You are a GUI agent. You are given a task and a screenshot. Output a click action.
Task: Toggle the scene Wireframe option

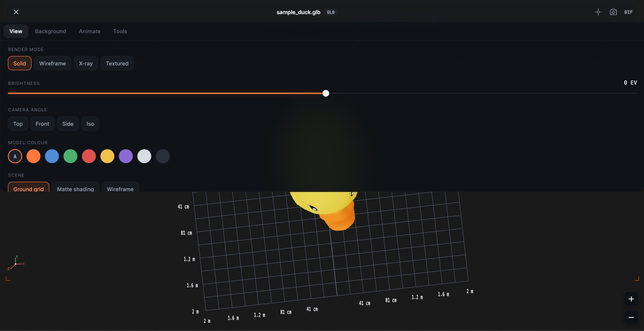coord(120,187)
